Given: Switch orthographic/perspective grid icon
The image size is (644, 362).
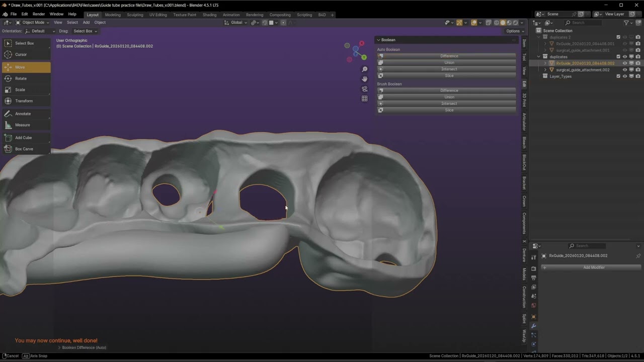Looking at the screenshot, I should click(365, 99).
